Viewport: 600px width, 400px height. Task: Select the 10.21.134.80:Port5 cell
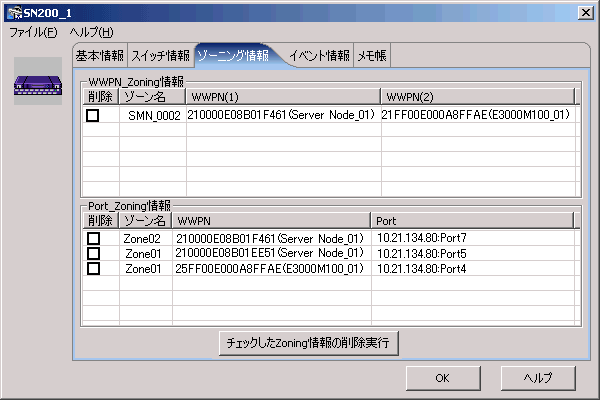pyautogui.click(x=473, y=253)
